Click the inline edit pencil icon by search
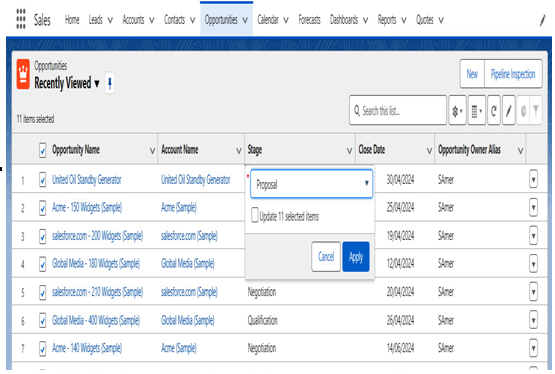555x374 pixels. [x=509, y=111]
